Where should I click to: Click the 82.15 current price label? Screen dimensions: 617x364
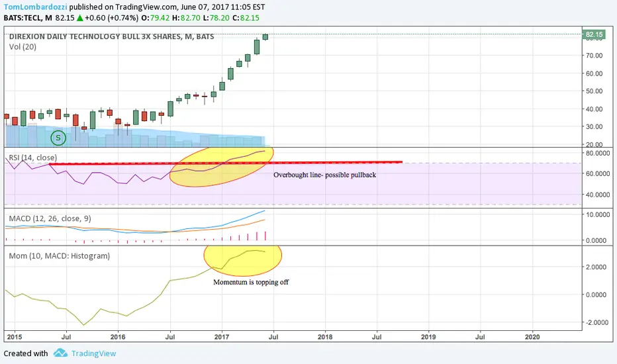(594, 34)
